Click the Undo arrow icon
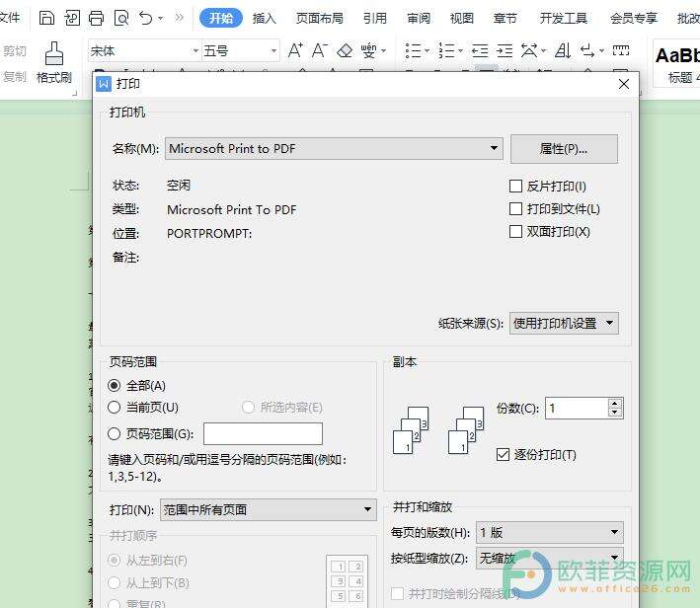Screen dimensions: 700x608 [x=145, y=18]
